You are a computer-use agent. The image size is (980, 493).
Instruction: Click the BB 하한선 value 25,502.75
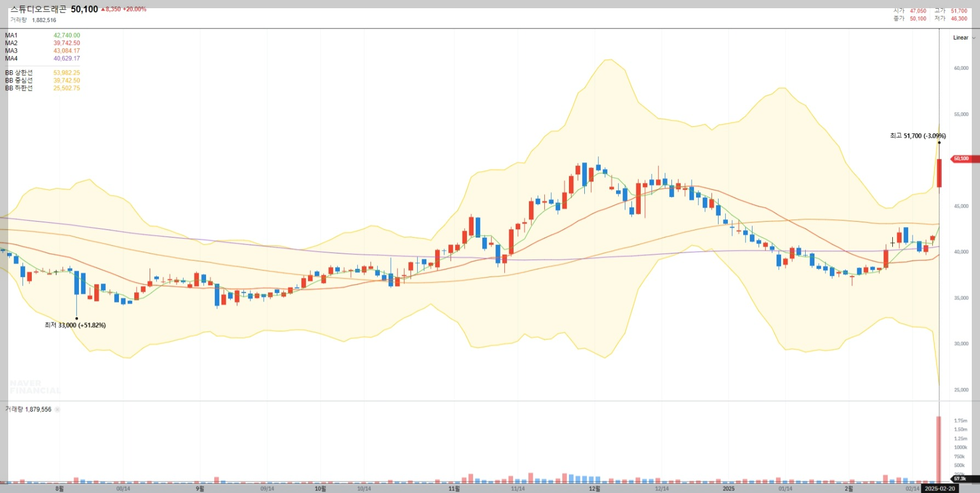[66, 88]
